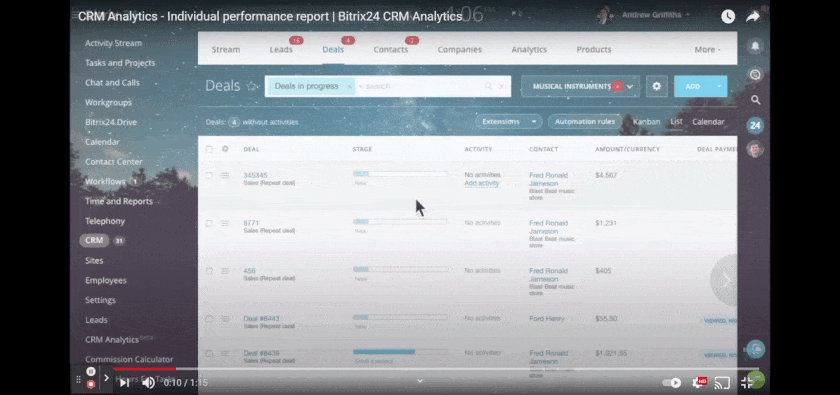Click the Deals settings gear icon
The height and width of the screenshot is (395, 840).
coord(656,86)
